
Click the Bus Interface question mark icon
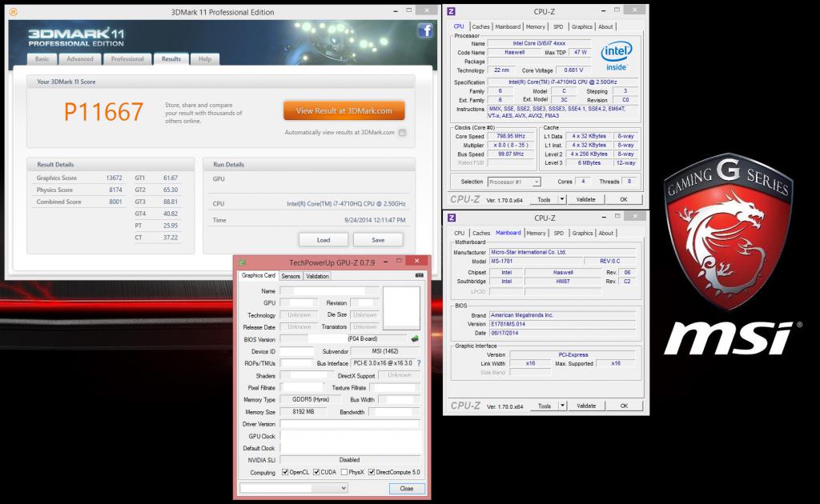418,363
